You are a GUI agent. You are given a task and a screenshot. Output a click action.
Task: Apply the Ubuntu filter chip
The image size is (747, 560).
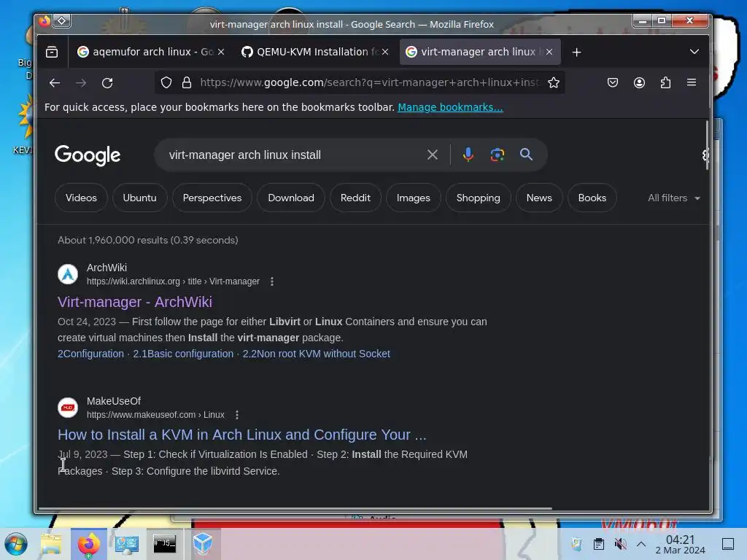(139, 198)
